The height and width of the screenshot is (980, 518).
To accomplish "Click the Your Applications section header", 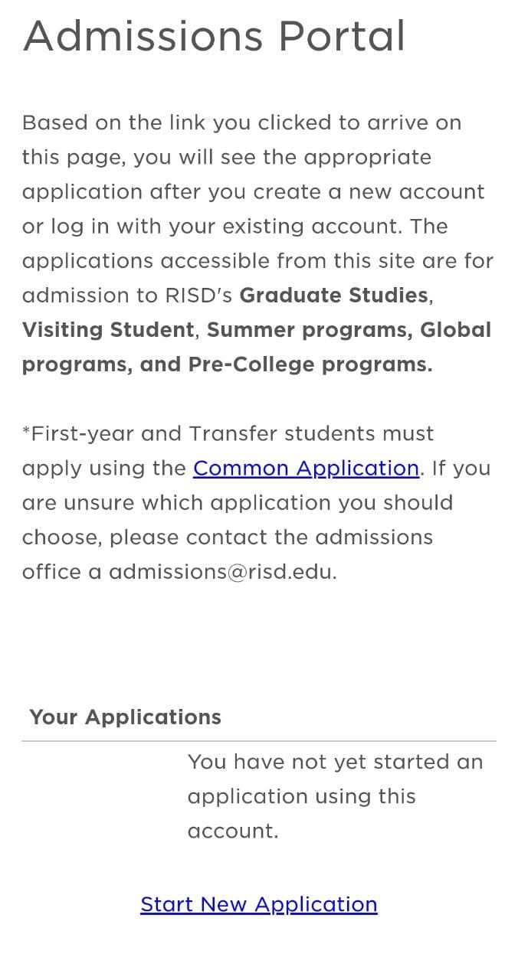I will click(x=124, y=717).
